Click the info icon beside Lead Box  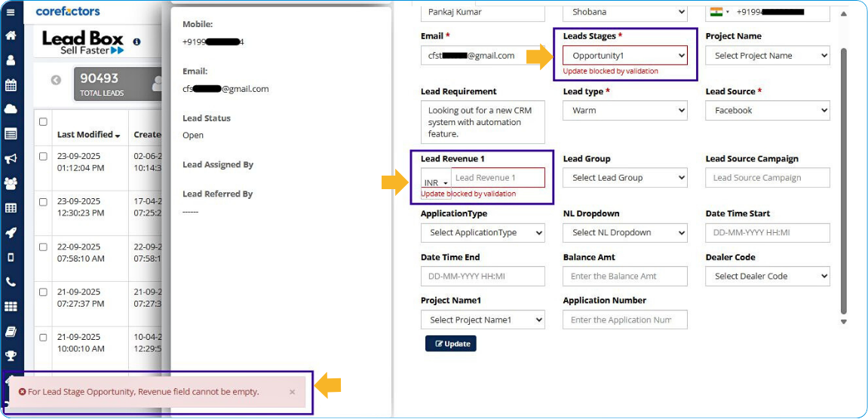click(x=136, y=41)
